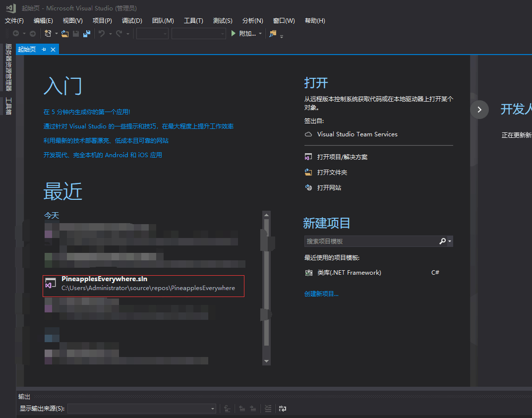Screen dimensions: 532x418
Task: Click the Find in Files toolbar icon
Action: (273, 33)
